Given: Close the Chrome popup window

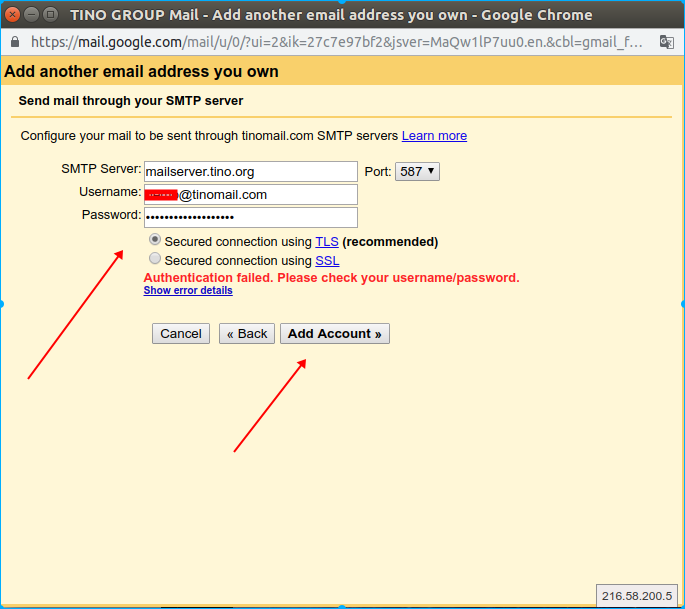Looking at the screenshot, I should click(12, 14).
